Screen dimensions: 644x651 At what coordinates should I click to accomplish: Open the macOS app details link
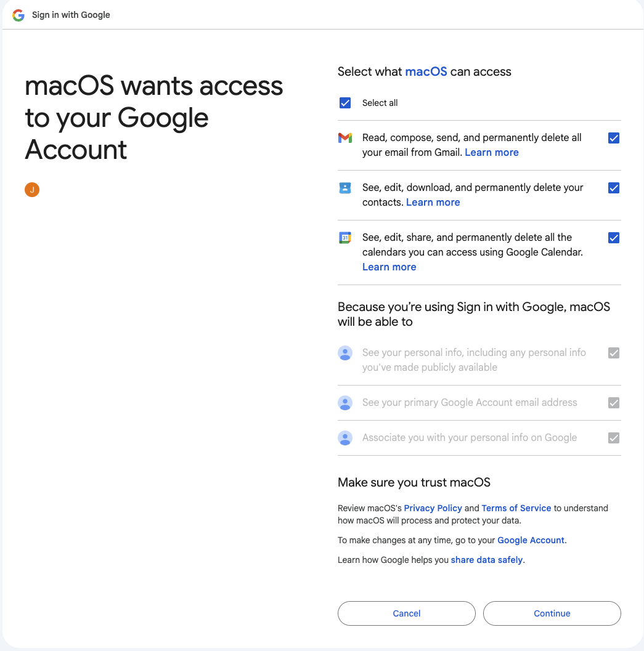point(426,71)
